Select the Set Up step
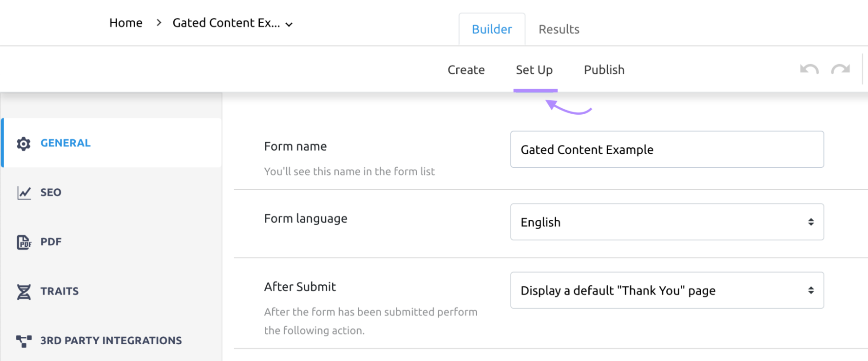This screenshot has height=361, width=868. tap(534, 70)
